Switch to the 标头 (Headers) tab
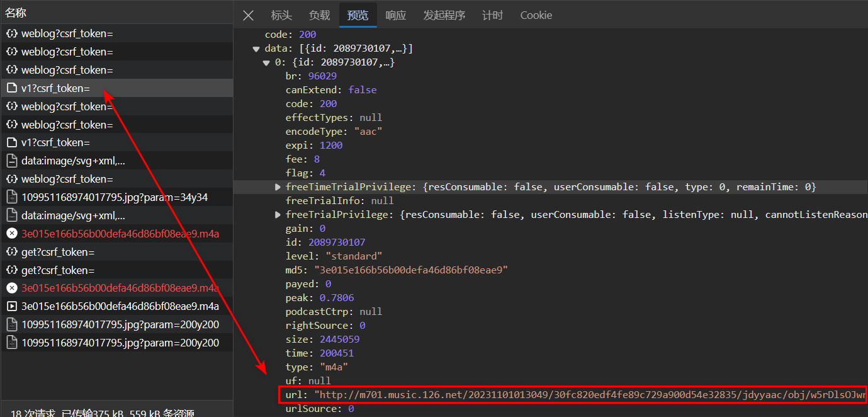The width and height of the screenshot is (868, 417). (x=281, y=16)
